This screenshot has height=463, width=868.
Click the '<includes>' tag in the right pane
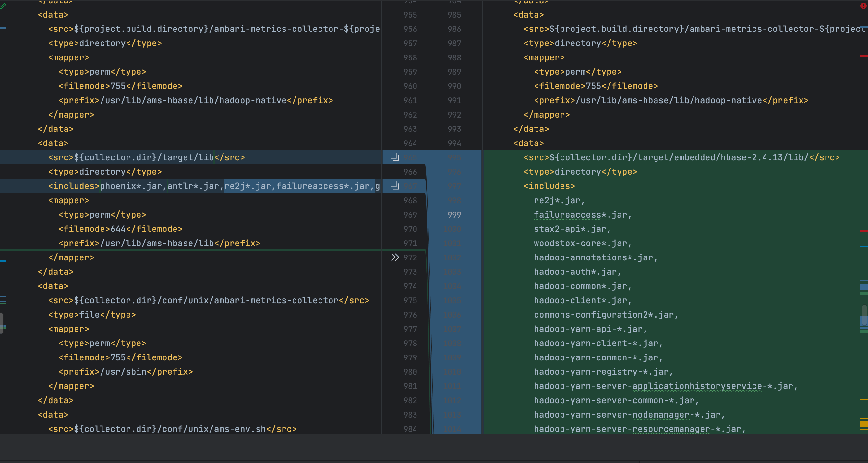[x=549, y=186]
